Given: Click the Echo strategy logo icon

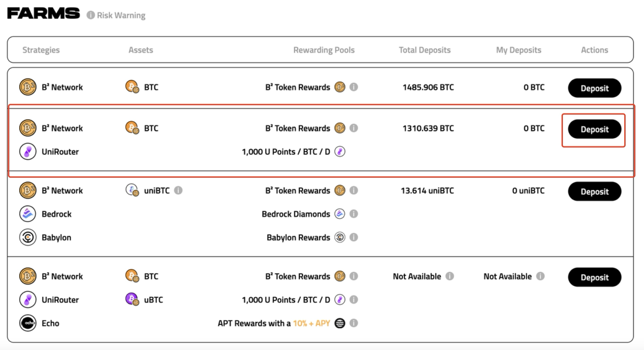Looking at the screenshot, I should pyautogui.click(x=28, y=323).
